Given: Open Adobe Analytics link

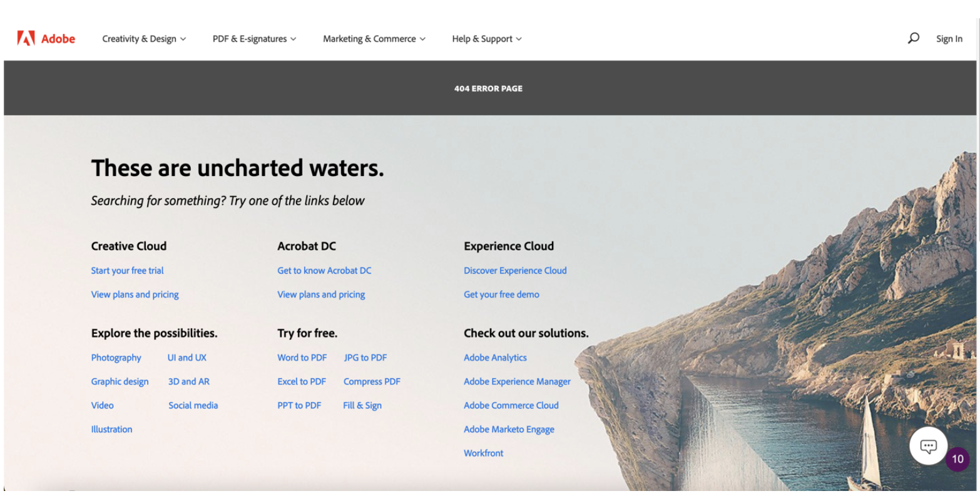Looking at the screenshot, I should tap(495, 358).
